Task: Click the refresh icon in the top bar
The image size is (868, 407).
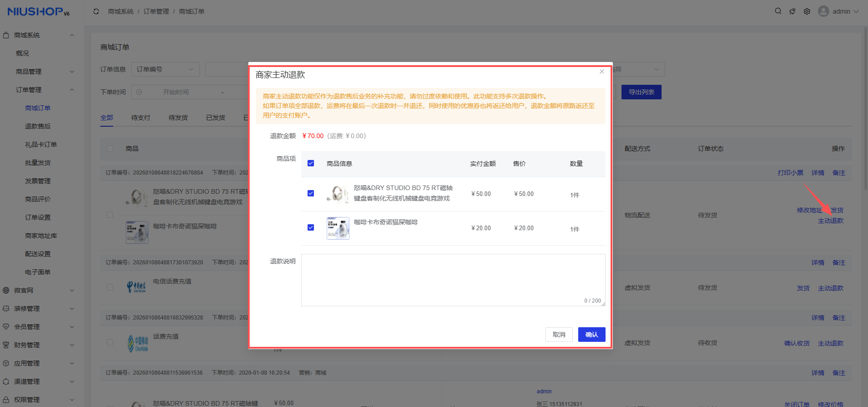Action: 96,11
